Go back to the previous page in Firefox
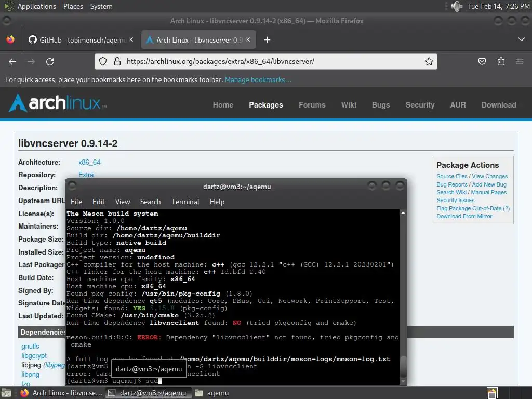 pyautogui.click(x=12, y=62)
